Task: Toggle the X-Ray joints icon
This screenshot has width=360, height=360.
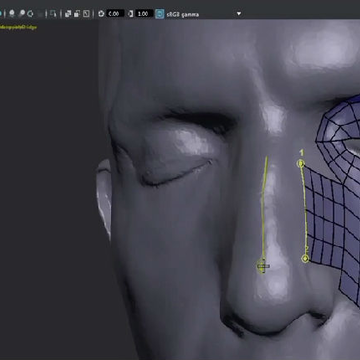Action: [x=86, y=14]
